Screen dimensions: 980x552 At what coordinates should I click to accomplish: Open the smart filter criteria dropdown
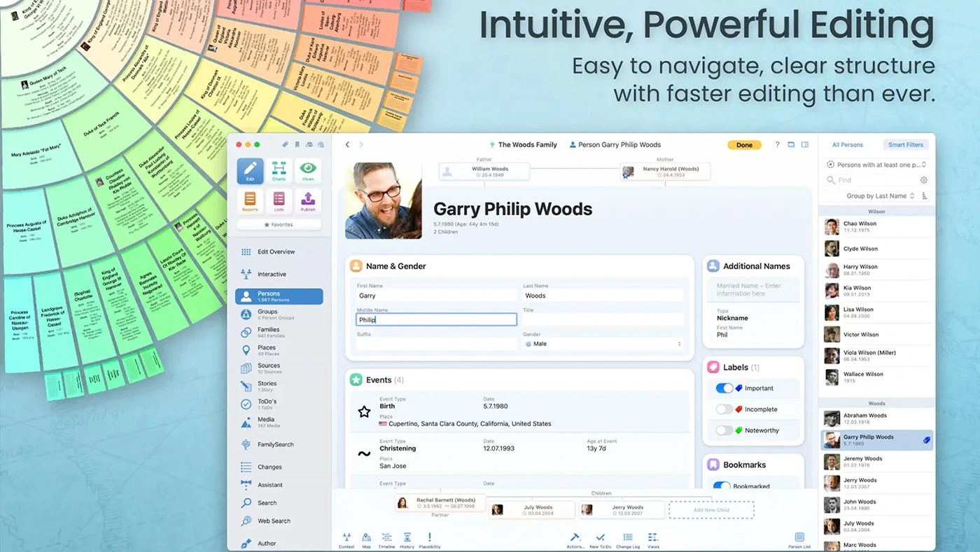pyautogui.click(x=876, y=165)
